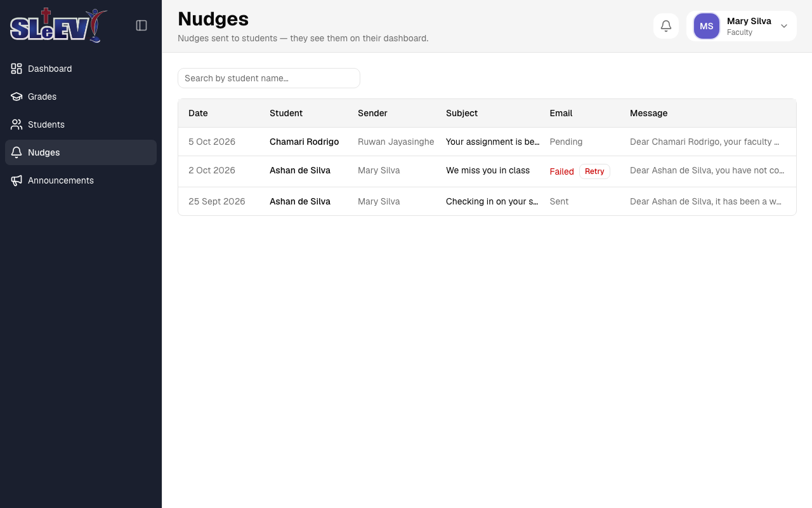Click the Nudges bell icon in sidebar
Screen dimensions: 812x508
16,152
